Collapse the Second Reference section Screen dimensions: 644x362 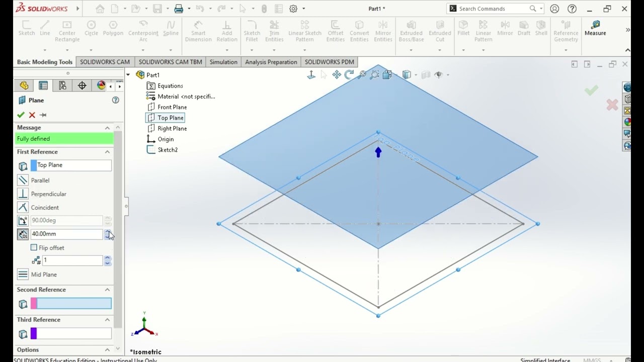tap(107, 290)
